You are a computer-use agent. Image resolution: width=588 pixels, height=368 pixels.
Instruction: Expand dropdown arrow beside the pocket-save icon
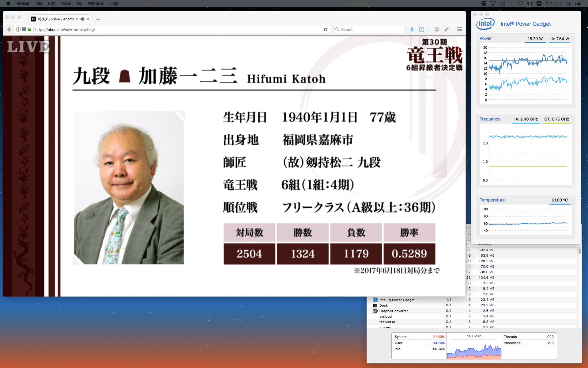click(x=428, y=29)
